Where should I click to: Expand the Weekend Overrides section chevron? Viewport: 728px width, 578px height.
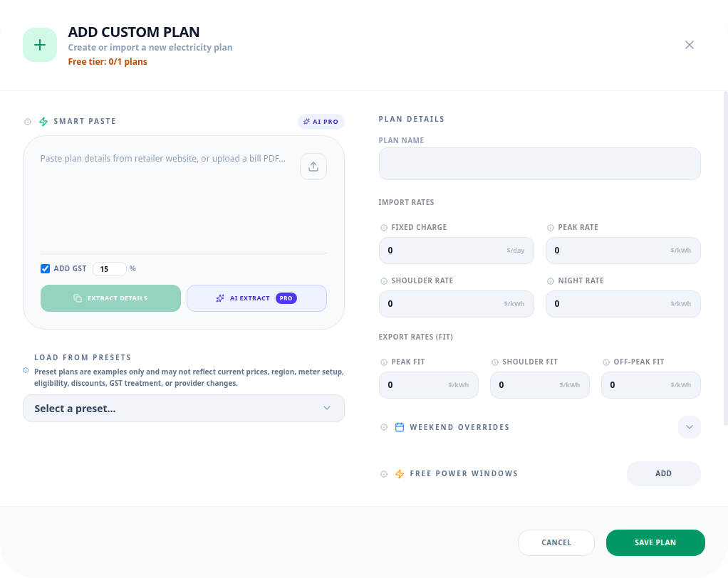coord(690,427)
